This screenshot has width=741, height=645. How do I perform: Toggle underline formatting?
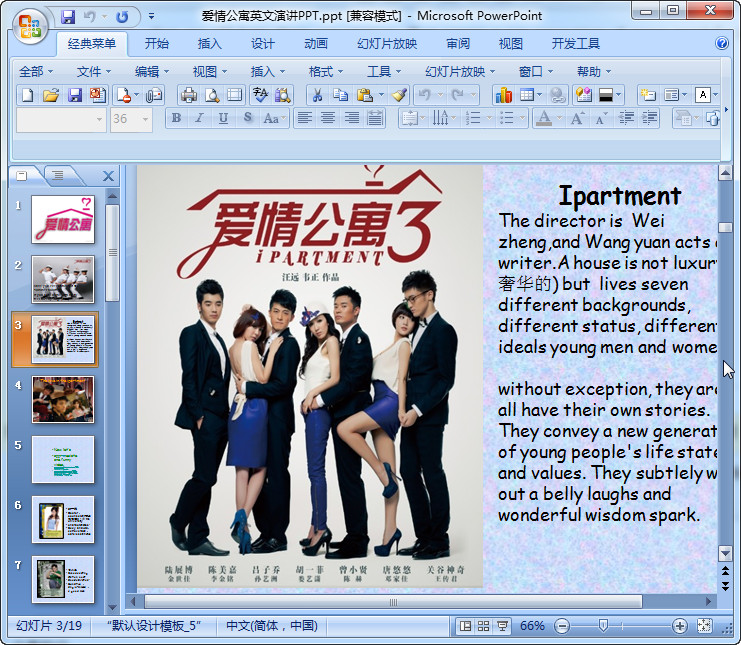223,118
